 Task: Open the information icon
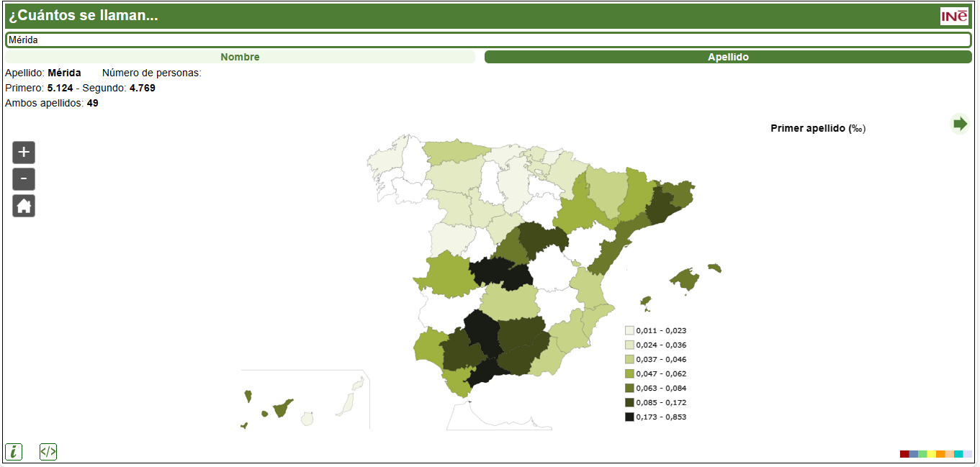point(14,452)
